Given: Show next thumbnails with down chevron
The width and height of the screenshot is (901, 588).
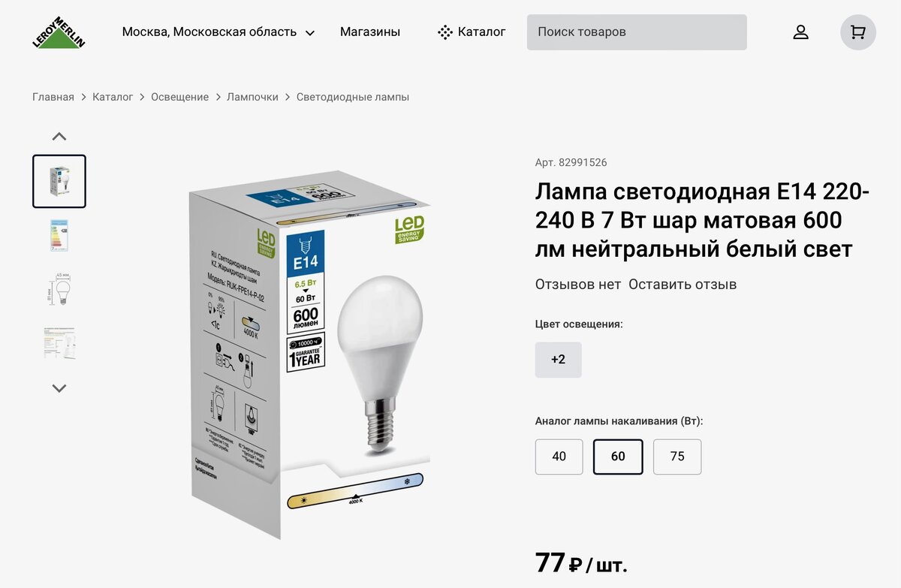Looking at the screenshot, I should pyautogui.click(x=59, y=388).
